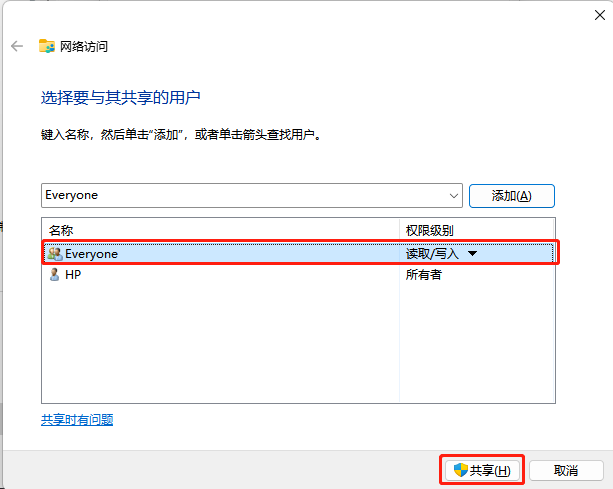Confirm sharing with the 共享(H) button
Viewport: 613px width, 489px height.
point(481,470)
